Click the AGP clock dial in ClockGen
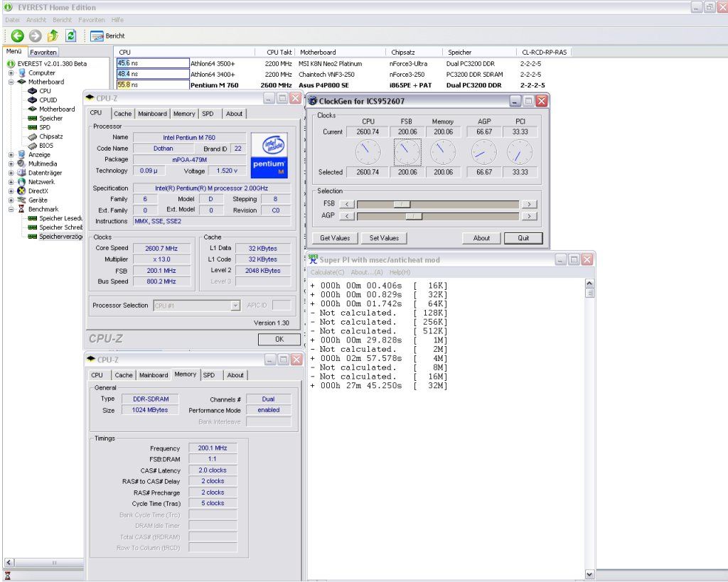728x582 pixels. tap(483, 152)
